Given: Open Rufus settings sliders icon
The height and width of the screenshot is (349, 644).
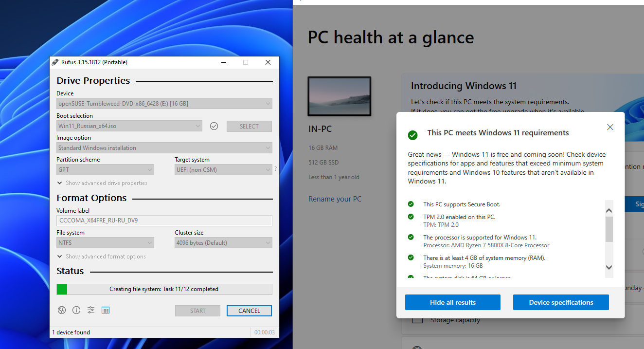Looking at the screenshot, I should tap(91, 310).
